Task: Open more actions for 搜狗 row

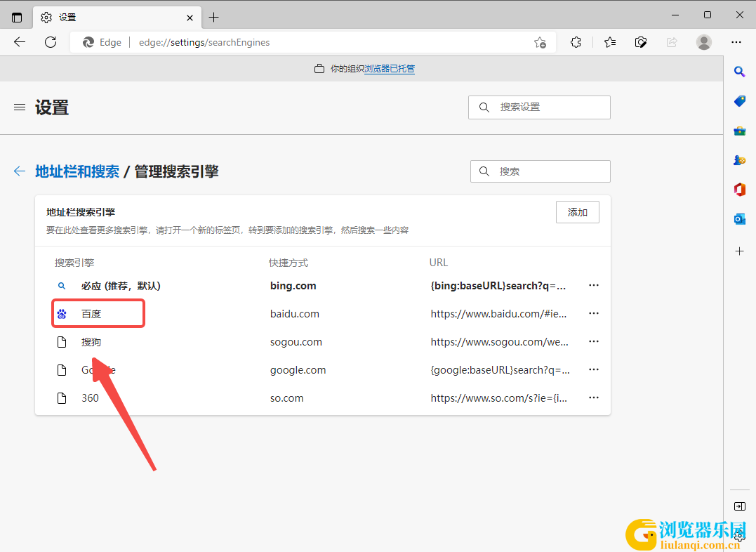Action: pos(594,341)
